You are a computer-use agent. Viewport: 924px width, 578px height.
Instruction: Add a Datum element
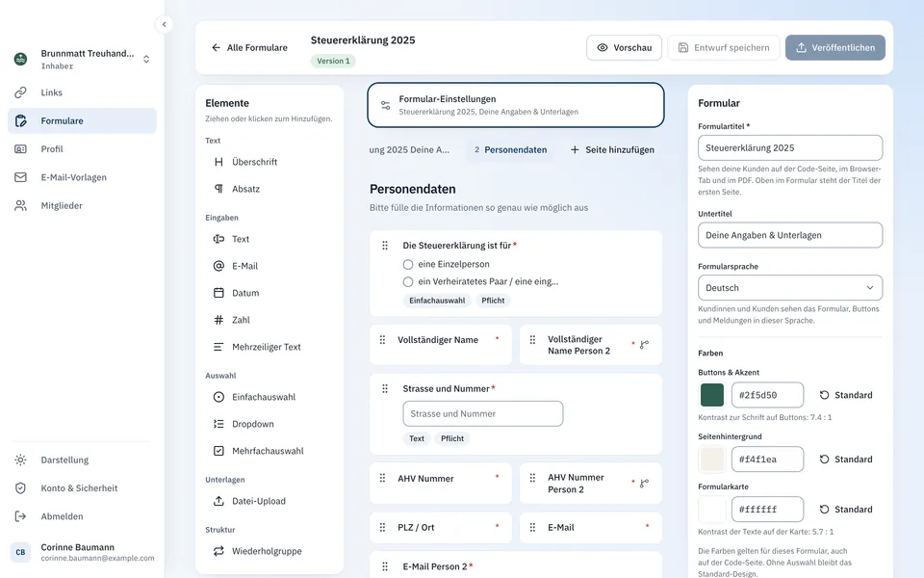[269, 293]
